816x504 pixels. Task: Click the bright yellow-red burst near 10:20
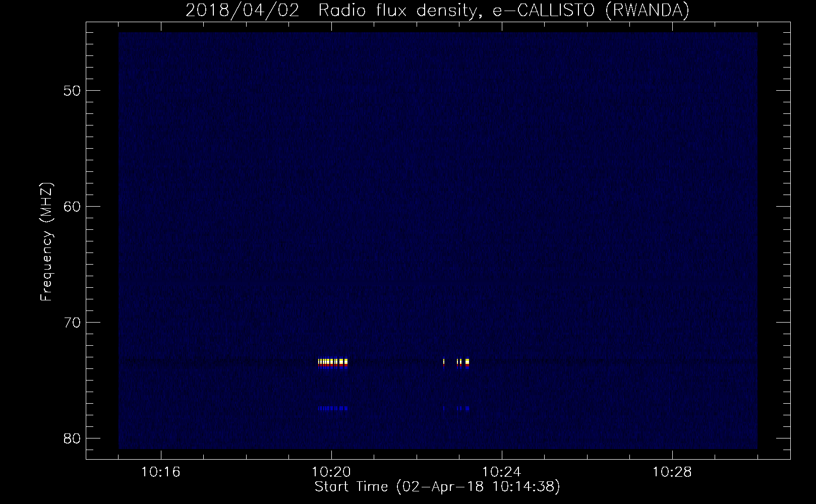pyautogui.click(x=333, y=363)
